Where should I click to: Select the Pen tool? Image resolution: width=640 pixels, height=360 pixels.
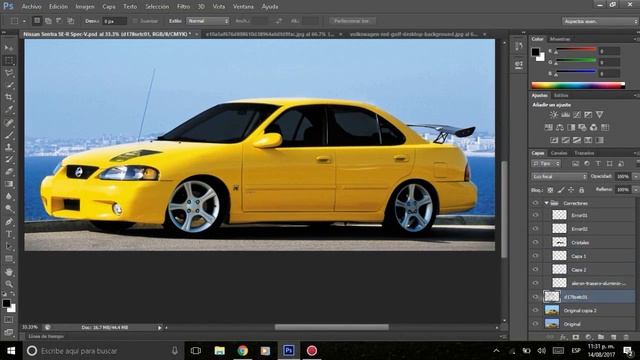9,222
